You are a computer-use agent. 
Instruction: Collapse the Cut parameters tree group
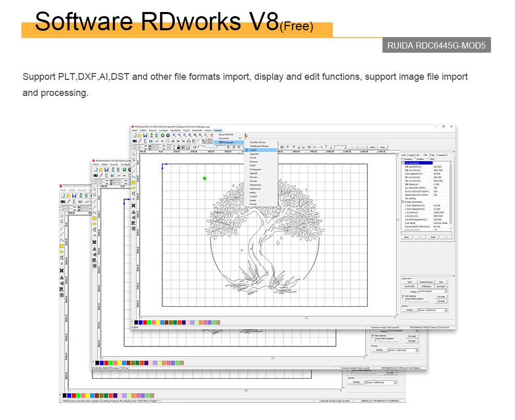click(x=403, y=163)
